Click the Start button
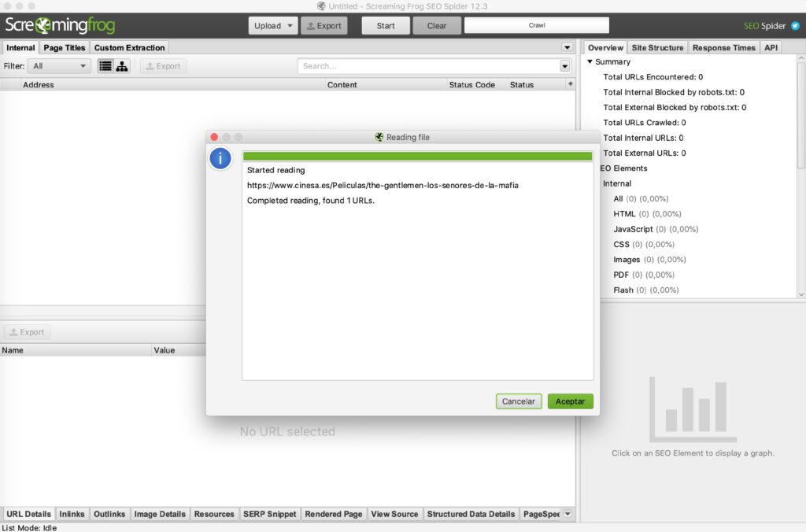Screen dimensions: 806x532 pyautogui.click(x=386, y=25)
